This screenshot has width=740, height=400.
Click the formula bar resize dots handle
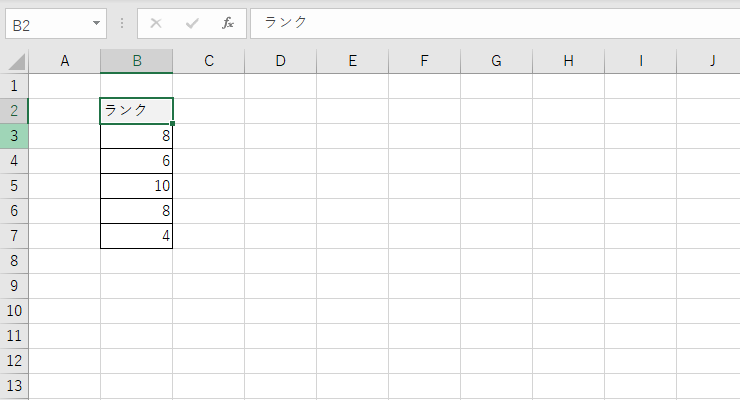pyautogui.click(x=122, y=23)
